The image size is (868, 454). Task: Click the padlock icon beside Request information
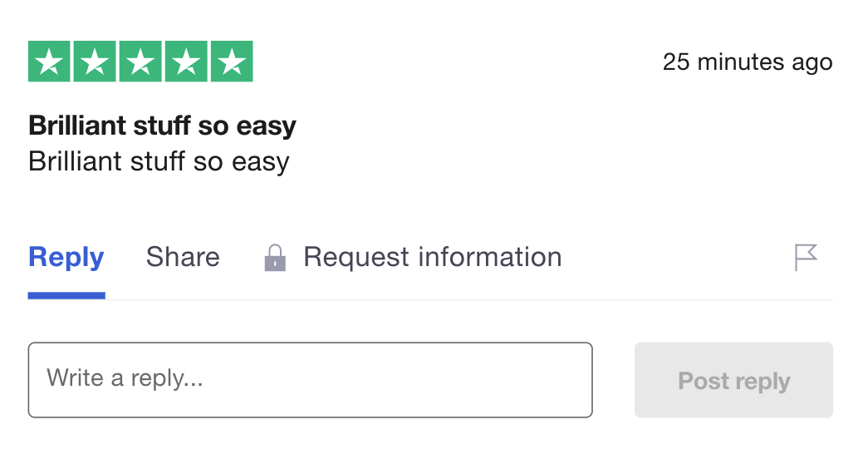275,258
